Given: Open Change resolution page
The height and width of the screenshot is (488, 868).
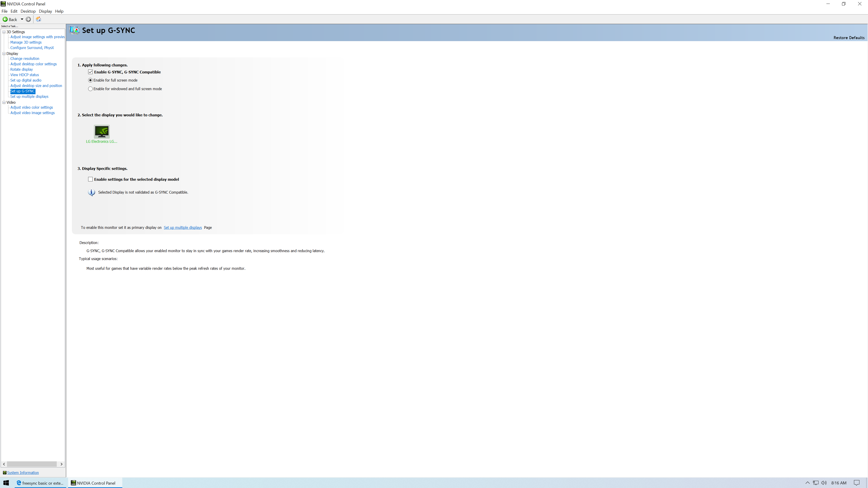Looking at the screenshot, I should tap(25, 59).
